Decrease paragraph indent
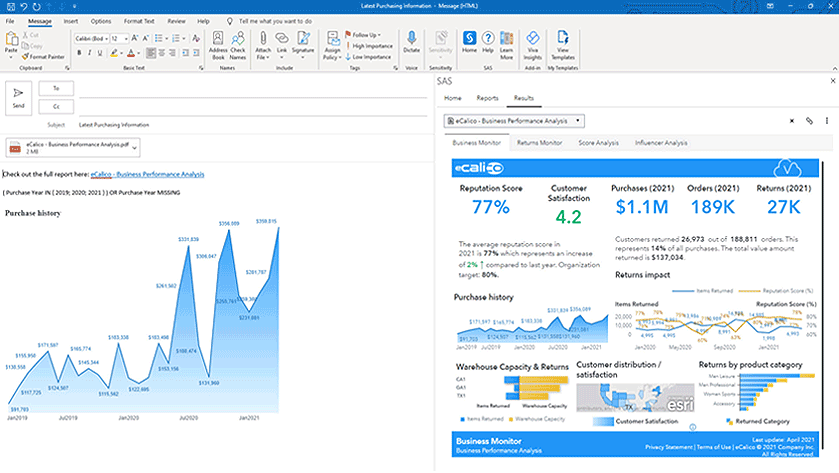The height and width of the screenshot is (473, 839). (x=186, y=53)
